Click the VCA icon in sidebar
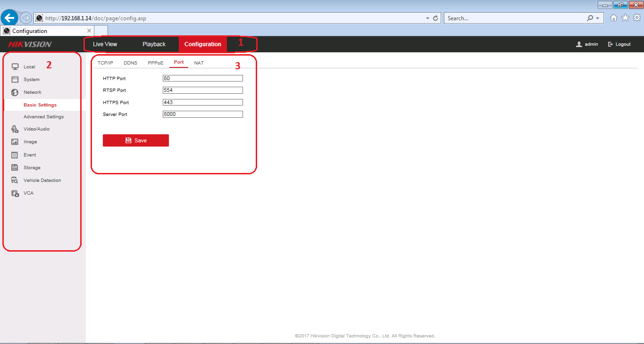This screenshot has height=344, width=644. 15,193
